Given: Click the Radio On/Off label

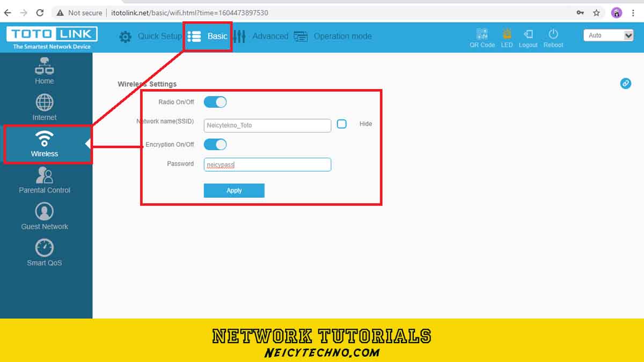Looking at the screenshot, I should pos(176,102).
